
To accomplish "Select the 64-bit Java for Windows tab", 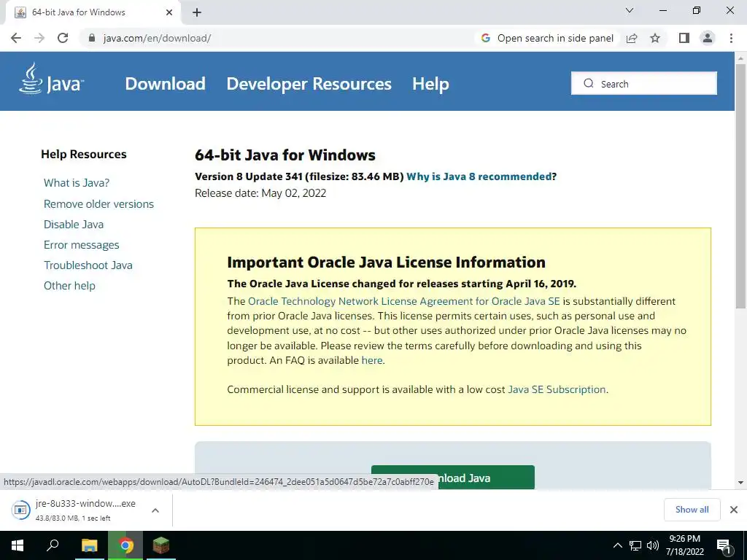I will (93, 12).
